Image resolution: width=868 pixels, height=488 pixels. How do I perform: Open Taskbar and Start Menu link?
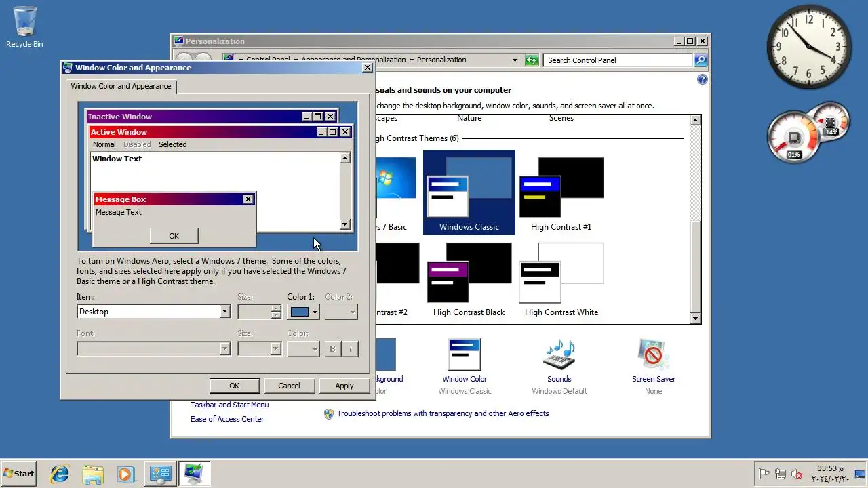[229, 405]
